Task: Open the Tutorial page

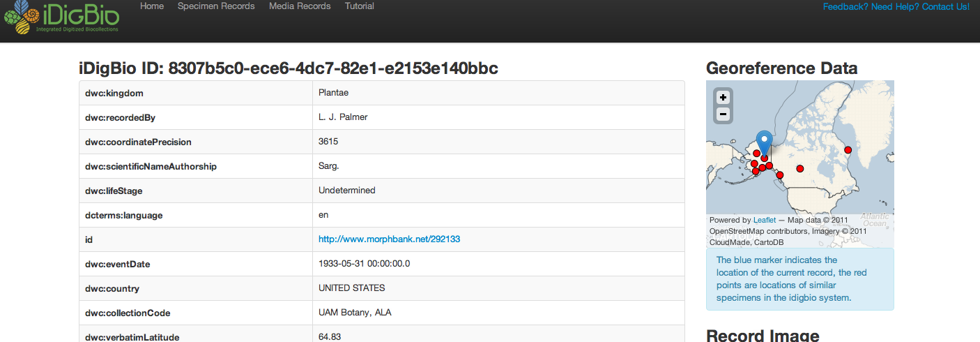Action: pyautogui.click(x=360, y=6)
